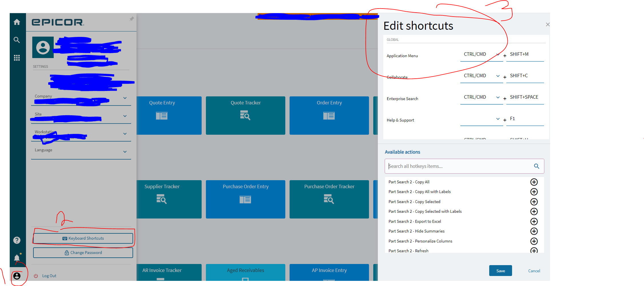Image resolution: width=644 pixels, height=286 pixels.
Task: Open the notifications bell icon
Action: (17, 258)
